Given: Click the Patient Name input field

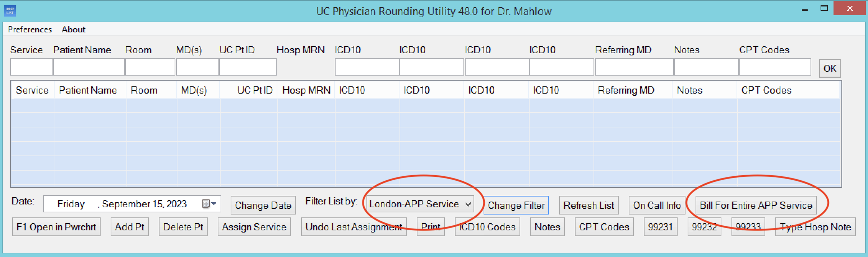Looking at the screenshot, I should point(89,67).
